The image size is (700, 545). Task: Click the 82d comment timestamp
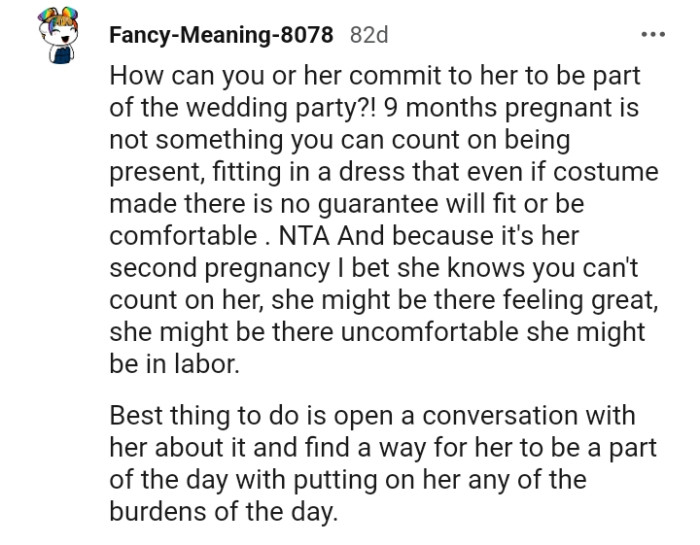coord(369,34)
